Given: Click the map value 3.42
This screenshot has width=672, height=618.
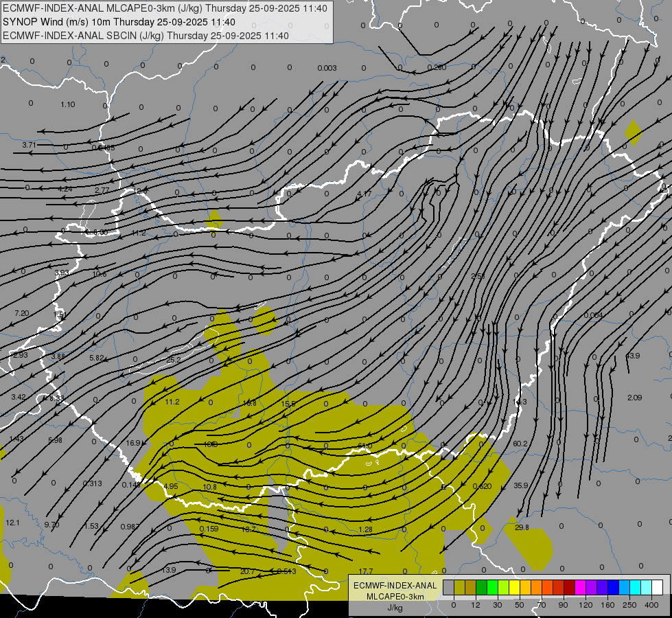Looking at the screenshot, I should coord(19,397).
